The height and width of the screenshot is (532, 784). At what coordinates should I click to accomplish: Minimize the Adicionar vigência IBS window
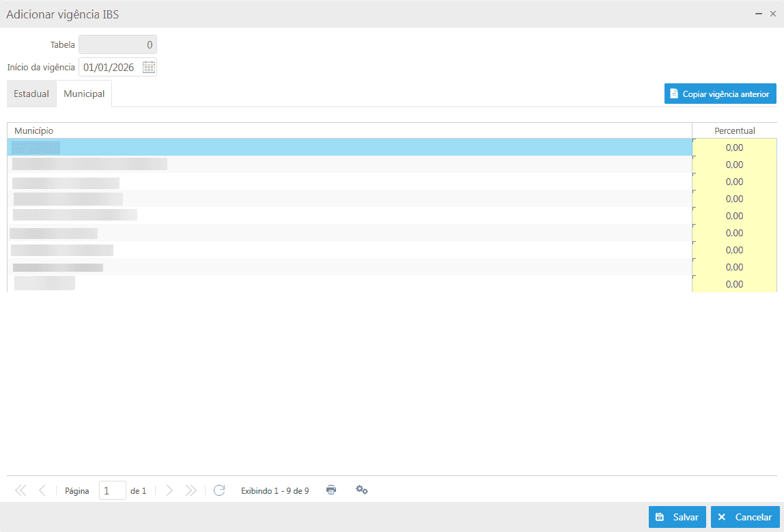pyautogui.click(x=759, y=14)
